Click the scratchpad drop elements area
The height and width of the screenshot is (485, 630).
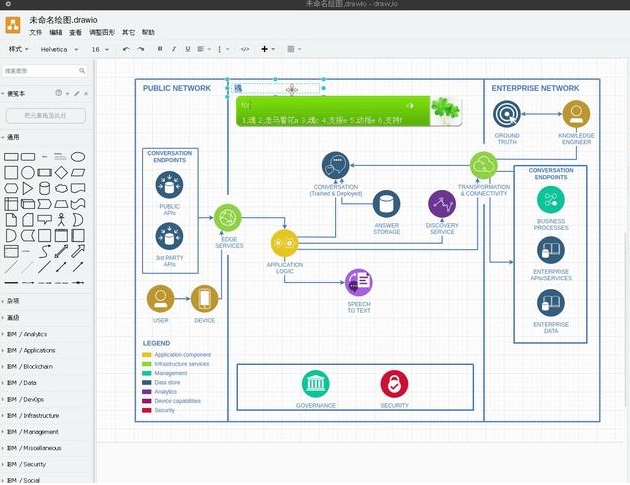45,116
